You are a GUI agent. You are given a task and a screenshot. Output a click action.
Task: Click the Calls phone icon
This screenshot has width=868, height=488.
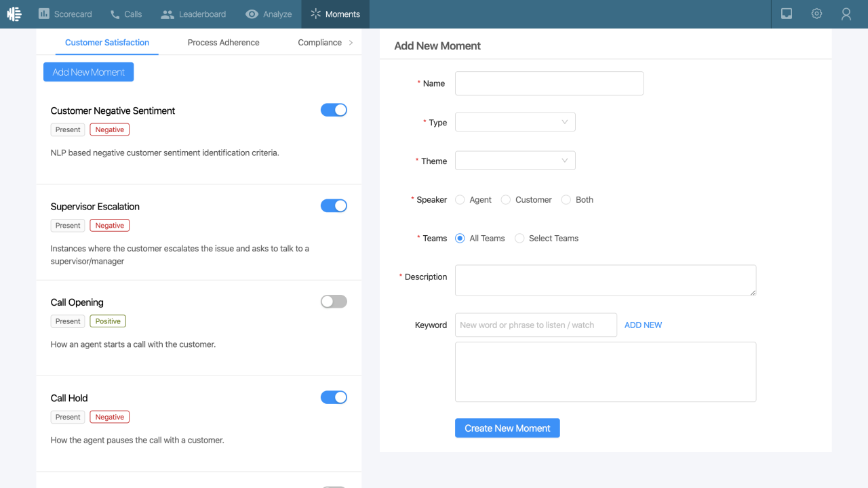(115, 14)
